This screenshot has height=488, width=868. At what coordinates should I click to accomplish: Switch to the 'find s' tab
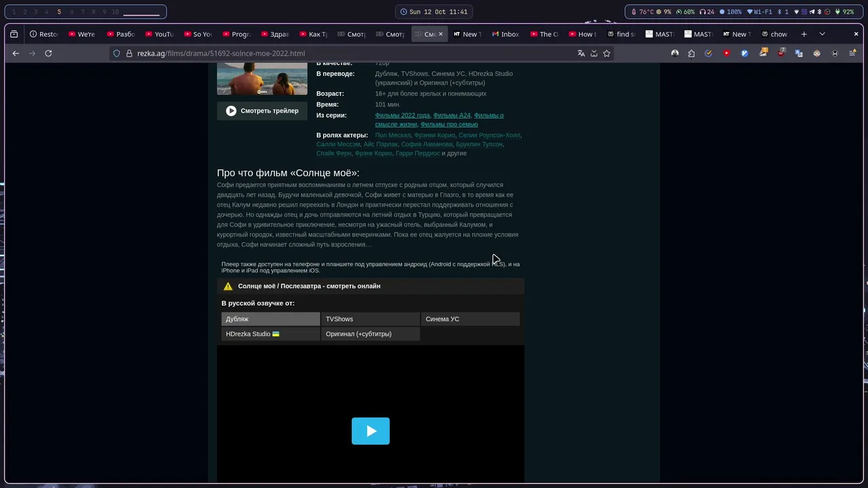point(622,34)
